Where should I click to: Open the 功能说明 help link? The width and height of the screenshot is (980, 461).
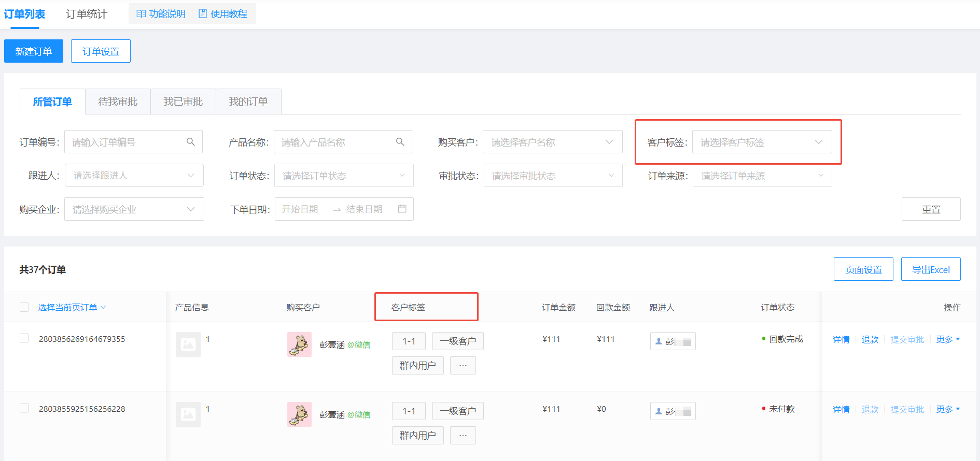pos(161,14)
